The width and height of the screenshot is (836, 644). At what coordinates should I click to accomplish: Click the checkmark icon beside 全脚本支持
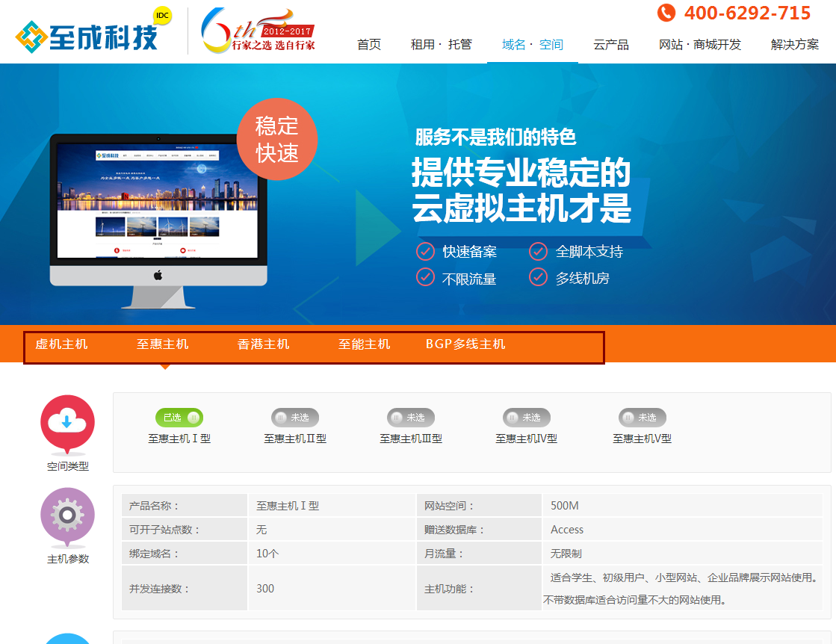tap(538, 251)
